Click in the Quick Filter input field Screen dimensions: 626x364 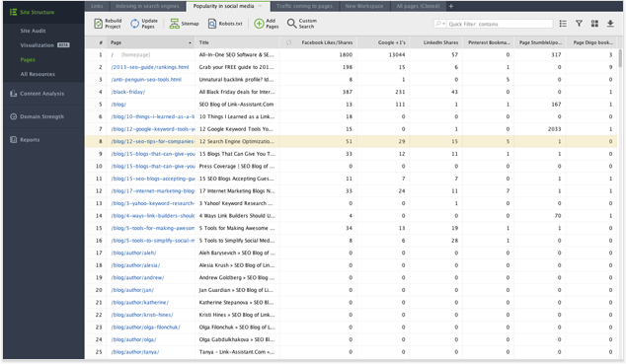[499, 24]
